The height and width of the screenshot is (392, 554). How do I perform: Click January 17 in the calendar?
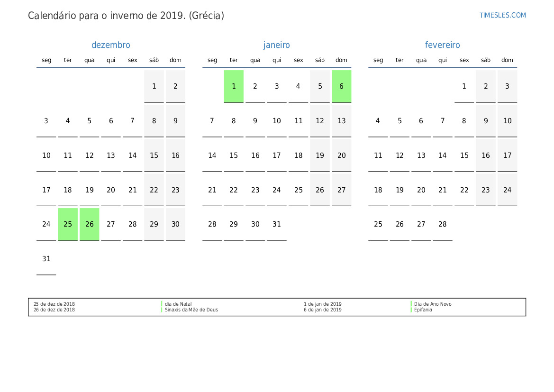pyautogui.click(x=277, y=155)
